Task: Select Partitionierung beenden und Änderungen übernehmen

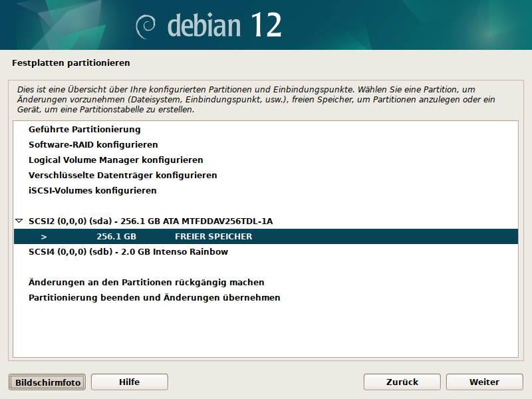Action: (x=154, y=298)
